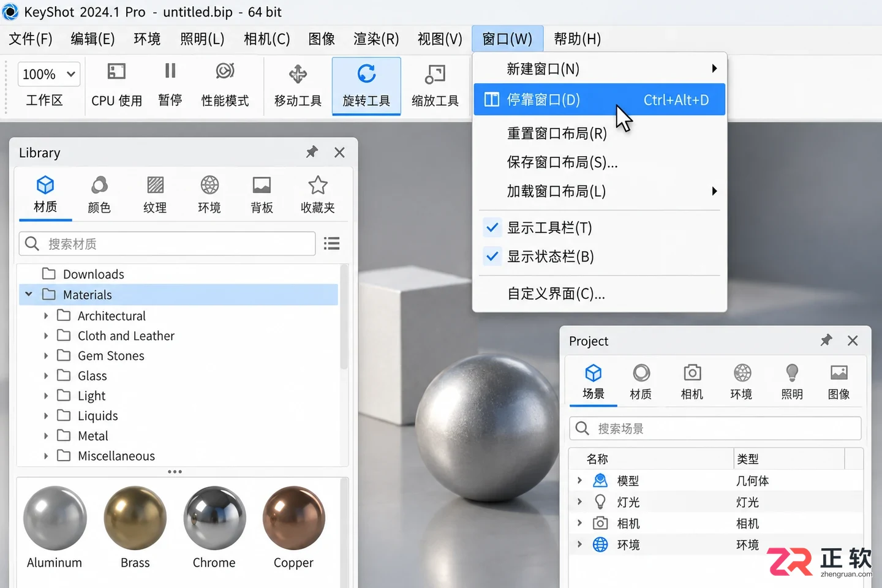This screenshot has width=882, height=588.
Task: Open the 颜色 colors tab in Library
Action: coord(99,195)
